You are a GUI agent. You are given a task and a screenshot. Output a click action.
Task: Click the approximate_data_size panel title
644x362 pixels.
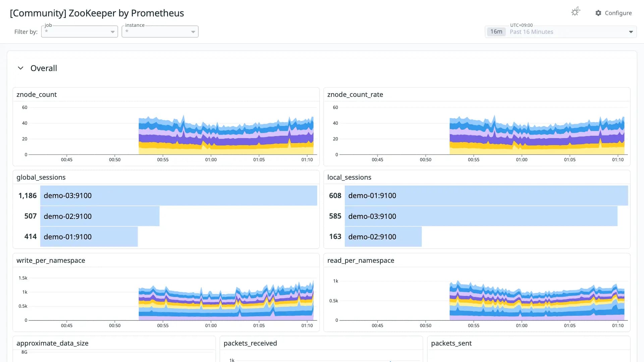[x=52, y=343]
